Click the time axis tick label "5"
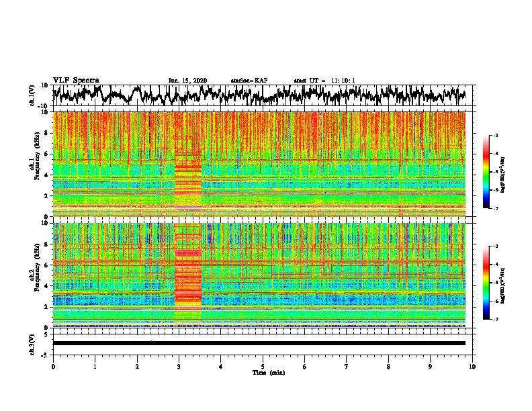 coord(263,367)
